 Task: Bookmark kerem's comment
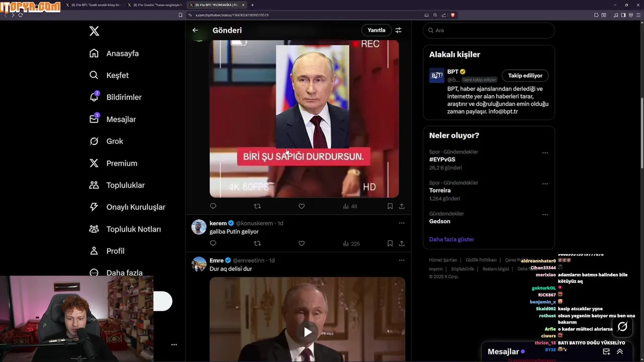coord(390,243)
